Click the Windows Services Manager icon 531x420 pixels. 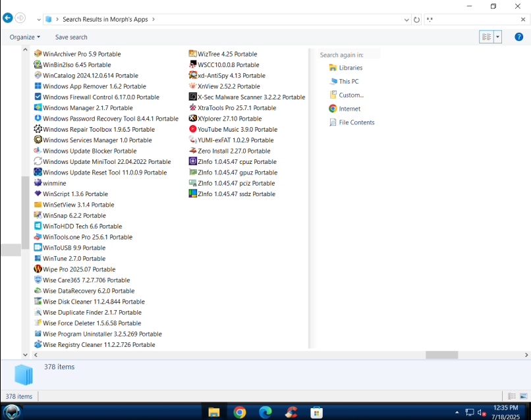pos(38,140)
